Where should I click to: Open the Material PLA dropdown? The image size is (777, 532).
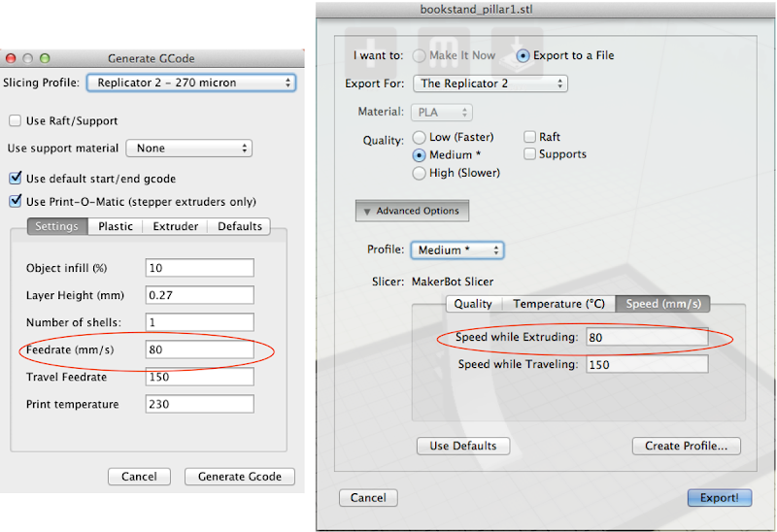tap(442, 112)
